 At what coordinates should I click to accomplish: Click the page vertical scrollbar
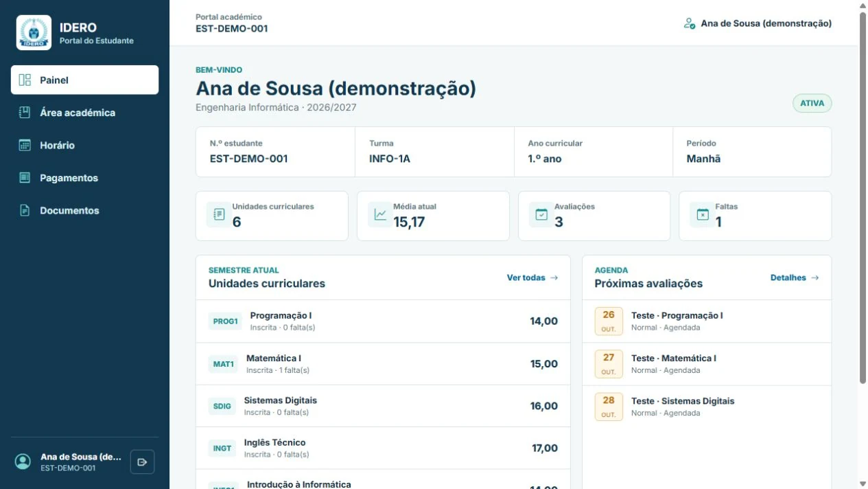tap(863, 197)
